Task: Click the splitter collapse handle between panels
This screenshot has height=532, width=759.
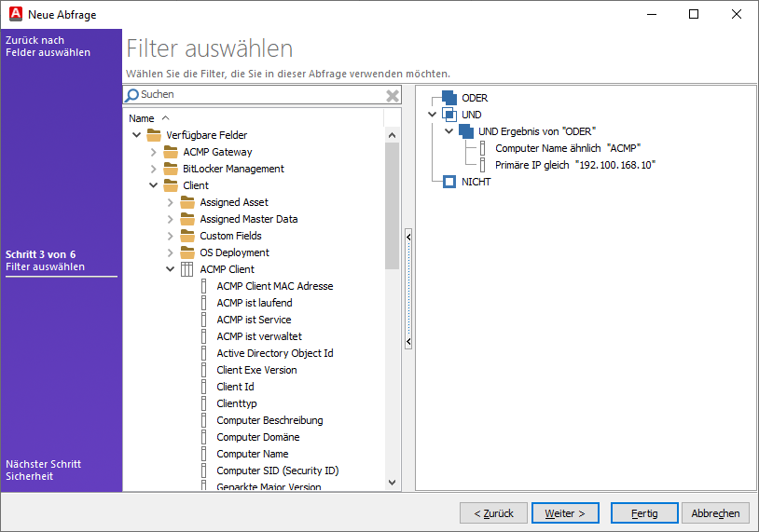Action: (408, 289)
